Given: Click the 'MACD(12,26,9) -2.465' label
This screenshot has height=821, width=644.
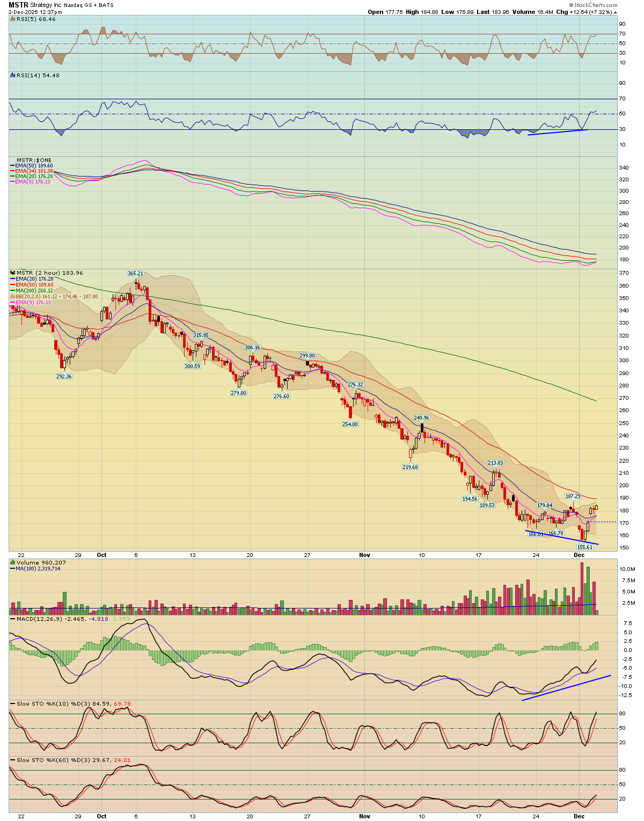Looking at the screenshot, I should coord(52,619).
